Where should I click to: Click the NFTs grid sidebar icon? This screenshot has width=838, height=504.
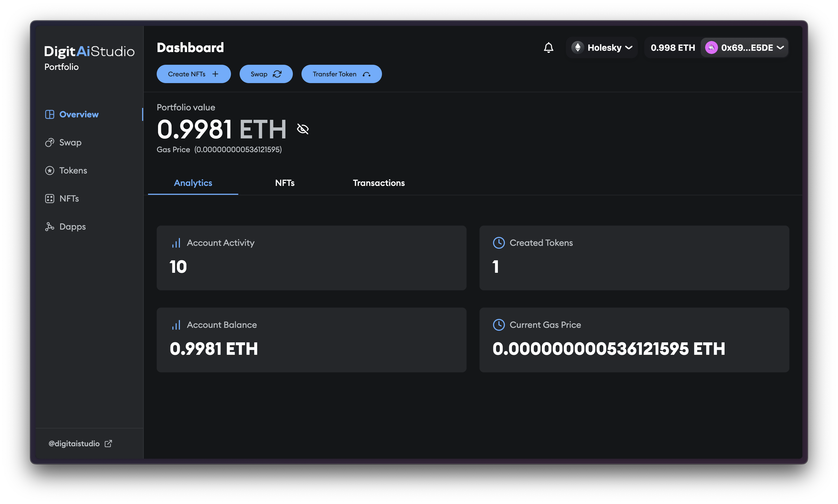50,199
